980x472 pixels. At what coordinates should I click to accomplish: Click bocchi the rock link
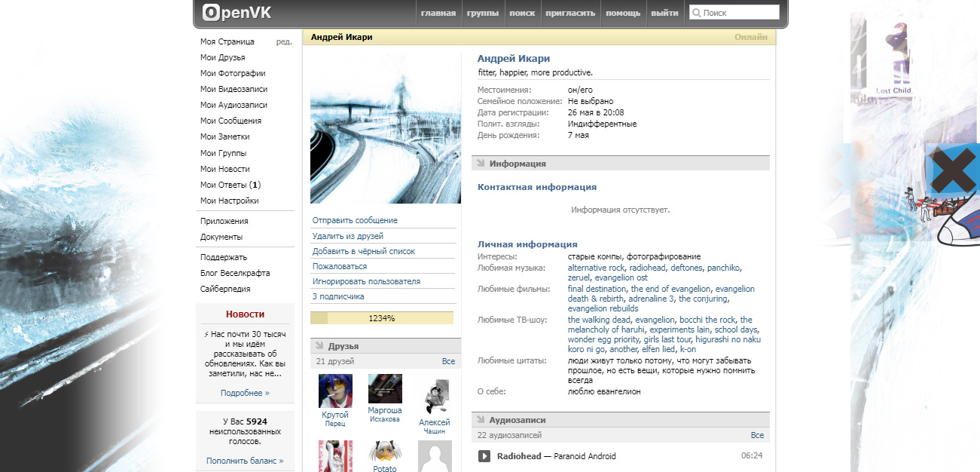point(707,320)
